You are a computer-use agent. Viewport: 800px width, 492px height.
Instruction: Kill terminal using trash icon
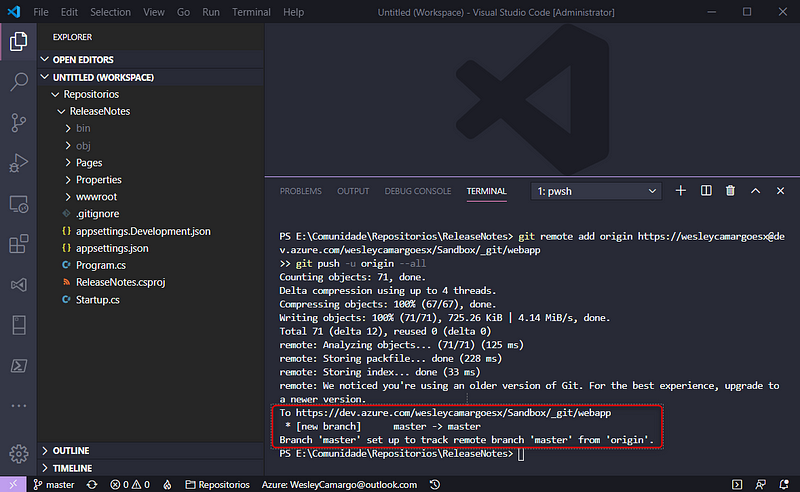(730, 190)
